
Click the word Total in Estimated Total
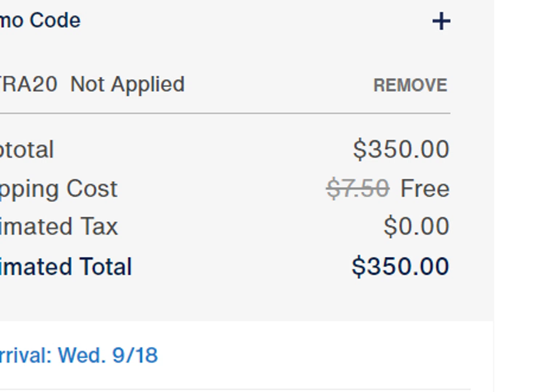click(105, 267)
